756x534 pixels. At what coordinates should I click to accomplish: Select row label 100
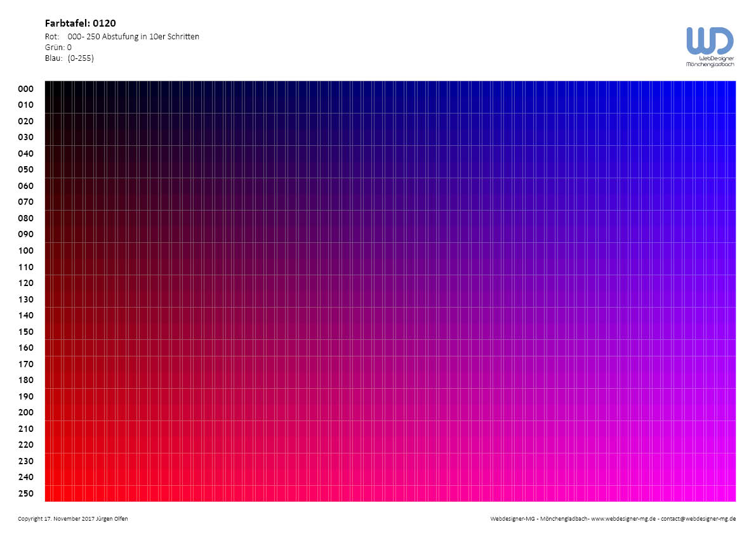click(26, 251)
